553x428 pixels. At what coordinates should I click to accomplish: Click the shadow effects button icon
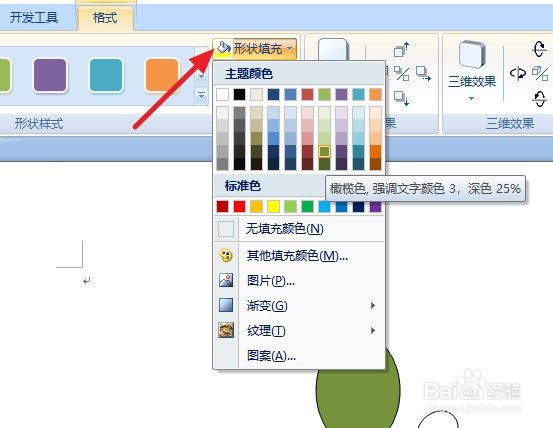333,49
